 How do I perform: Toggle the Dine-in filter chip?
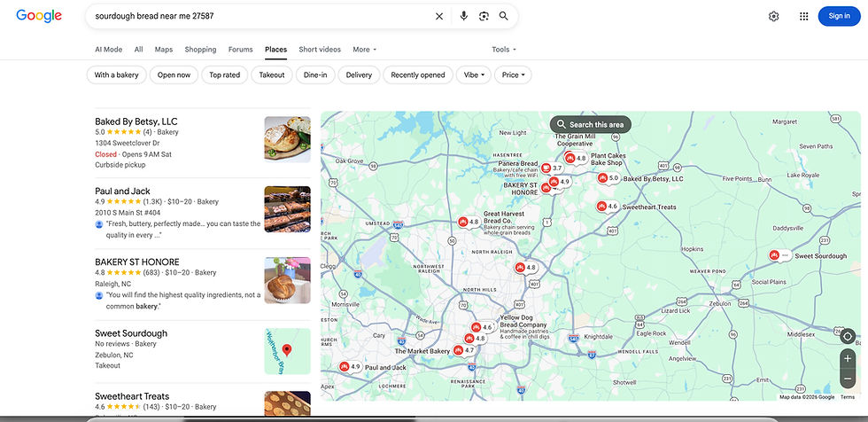[x=315, y=74]
